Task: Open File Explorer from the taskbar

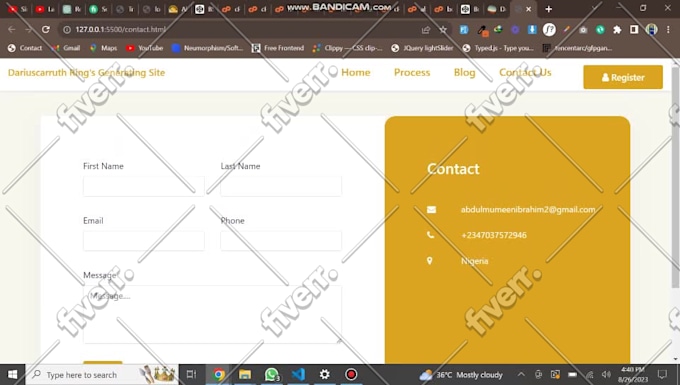Action: 245,374
